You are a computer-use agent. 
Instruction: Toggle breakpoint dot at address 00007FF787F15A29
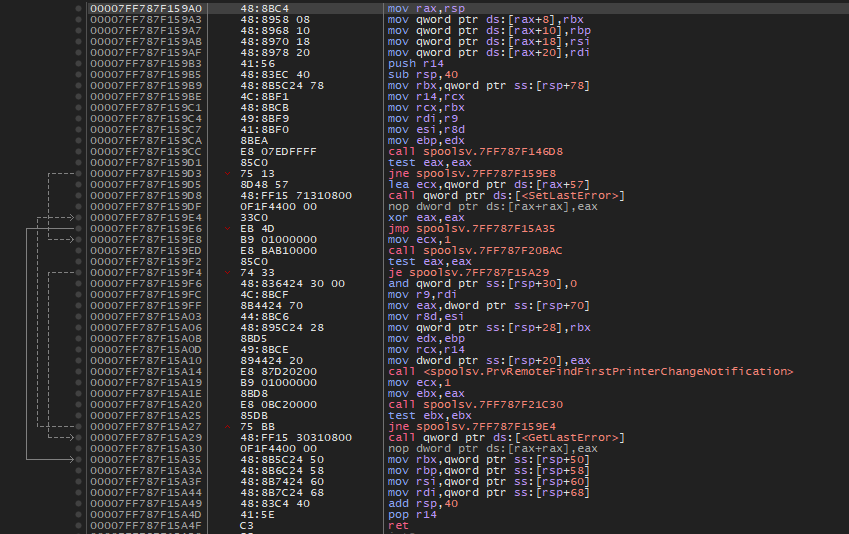[79, 438]
